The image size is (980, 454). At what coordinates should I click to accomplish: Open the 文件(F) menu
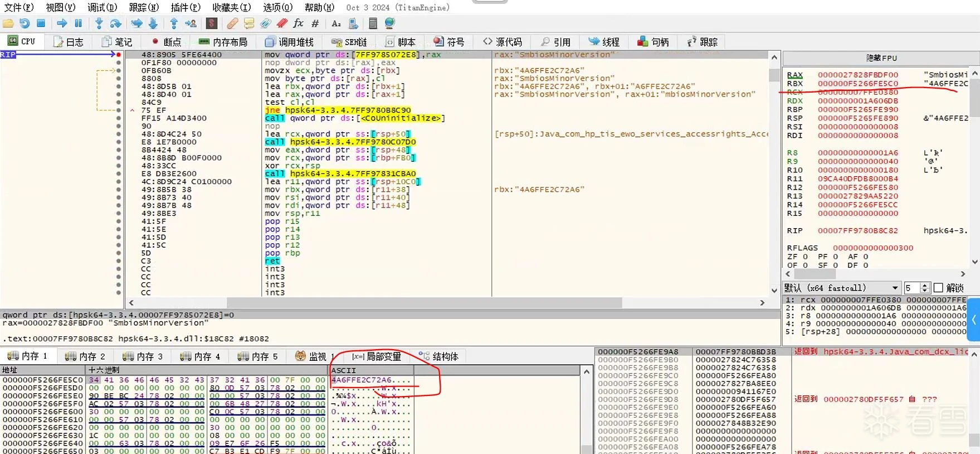19,7
